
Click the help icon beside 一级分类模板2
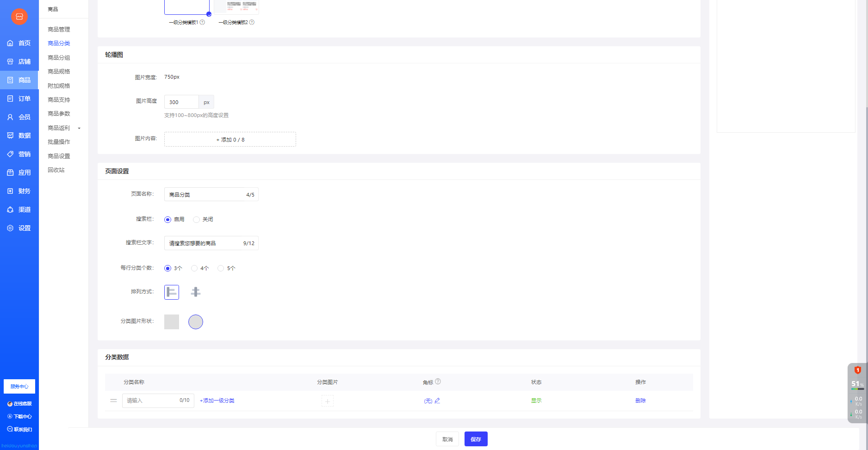pyautogui.click(x=252, y=22)
